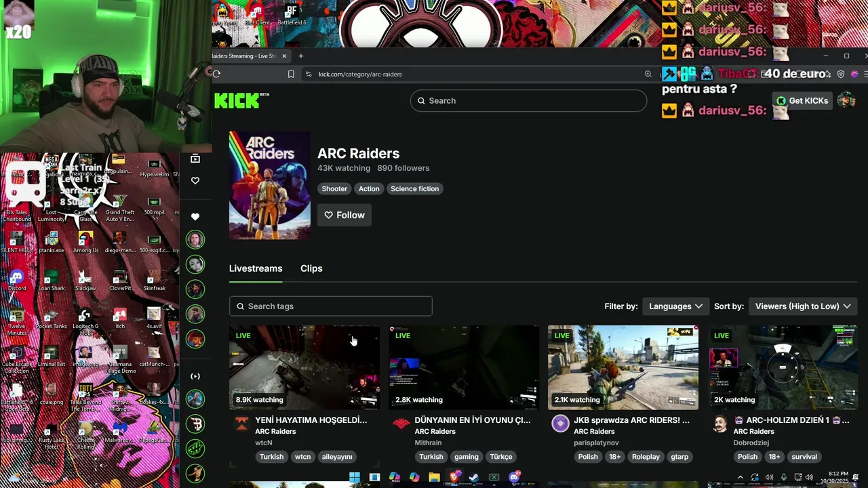Open the Windows Start button on the taskbar

355,477
